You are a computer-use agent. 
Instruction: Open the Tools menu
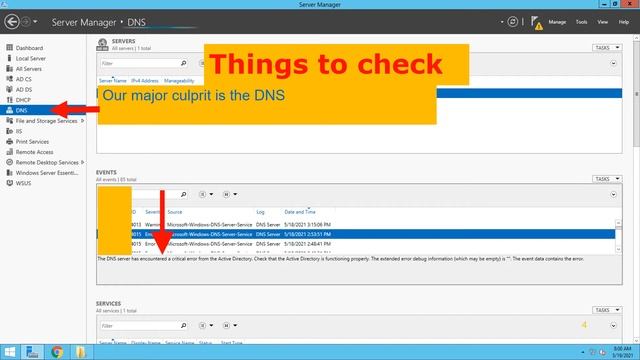pos(582,22)
